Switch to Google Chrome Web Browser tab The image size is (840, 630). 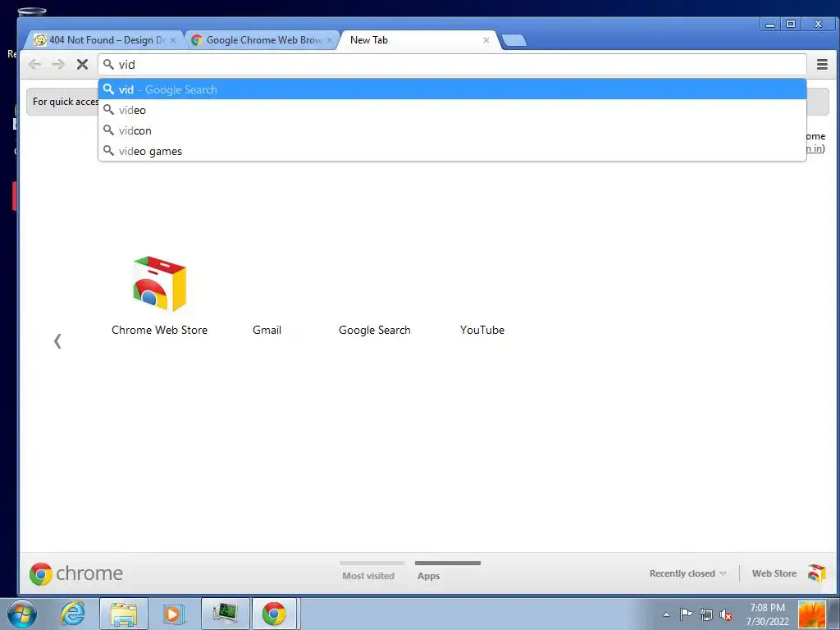pyautogui.click(x=262, y=40)
